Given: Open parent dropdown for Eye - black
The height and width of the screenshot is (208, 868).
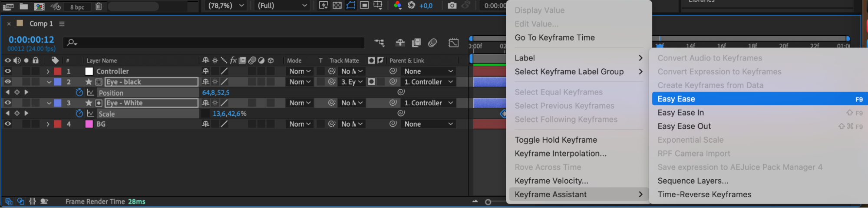Looking at the screenshot, I should tap(429, 82).
